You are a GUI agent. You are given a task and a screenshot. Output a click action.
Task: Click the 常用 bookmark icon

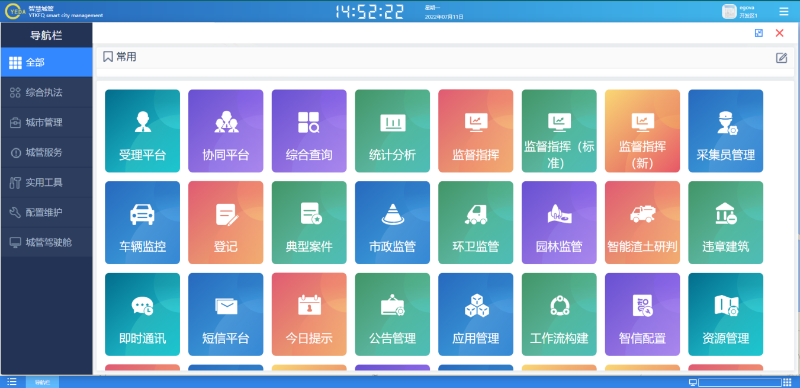tap(108, 57)
